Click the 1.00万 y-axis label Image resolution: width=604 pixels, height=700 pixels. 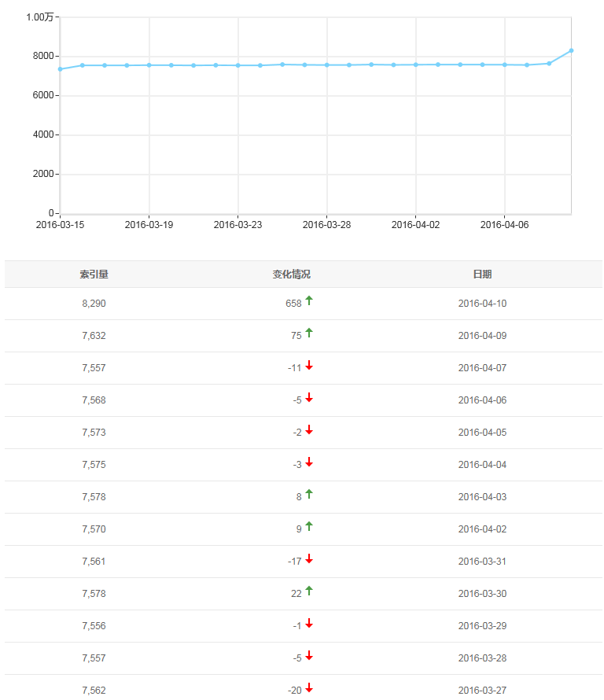pyautogui.click(x=40, y=17)
